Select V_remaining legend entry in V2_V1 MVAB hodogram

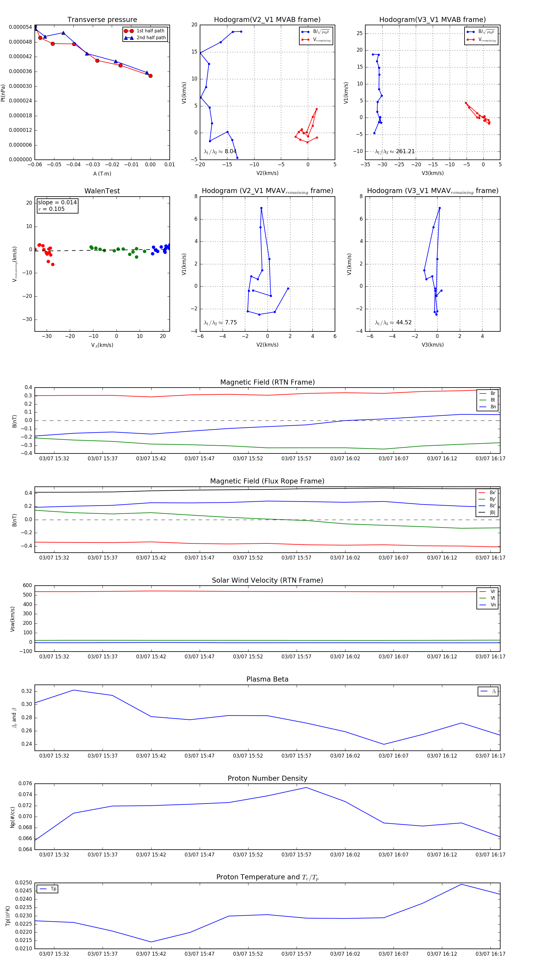coord(316,39)
